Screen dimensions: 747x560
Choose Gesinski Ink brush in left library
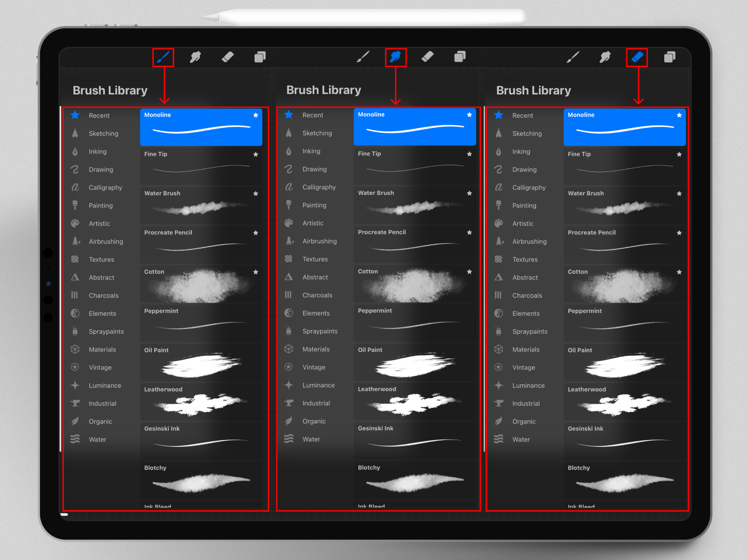click(x=201, y=441)
